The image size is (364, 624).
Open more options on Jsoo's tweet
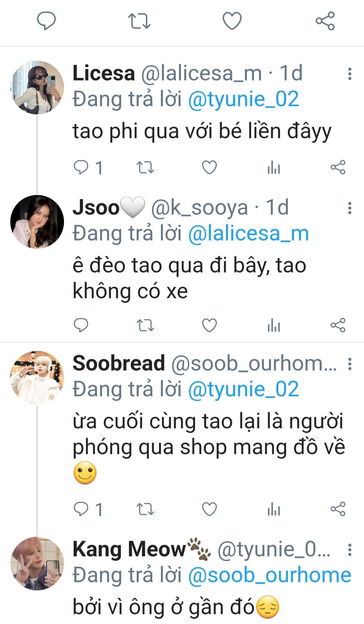pyautogui.click(x=350, y=208)
